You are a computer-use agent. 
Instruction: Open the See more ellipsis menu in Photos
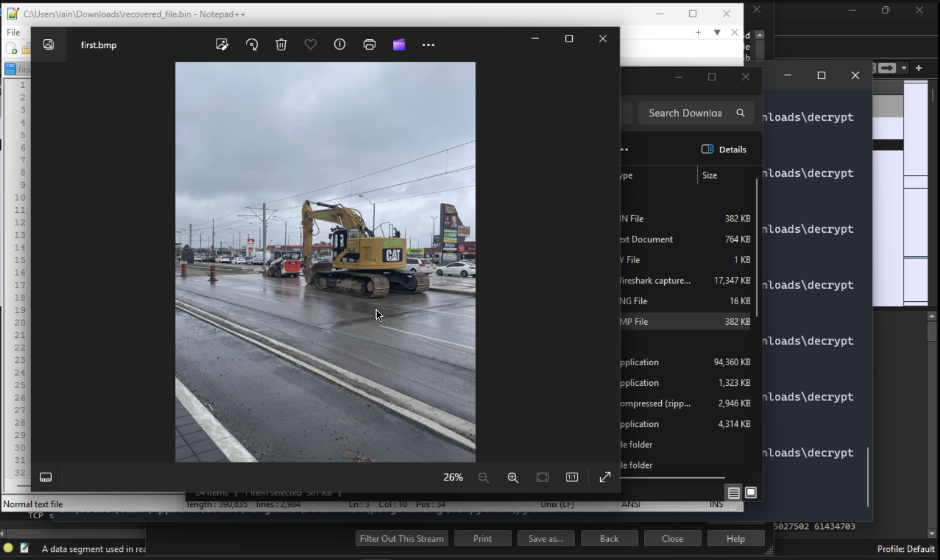(x=428, y=45)
